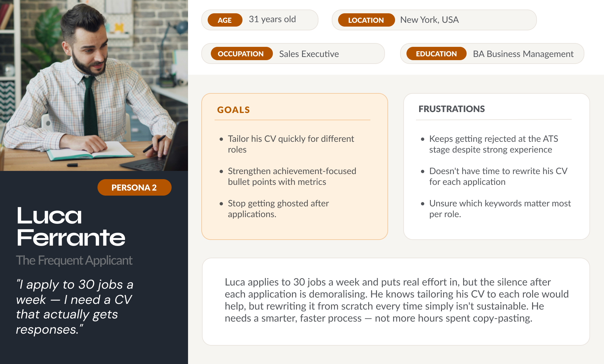Image resolution: width=604 pixels, height=364 pixels.
Task: Select the italic quote about 30 jobs
Action: pyautogui.click(x=75, y=306)
